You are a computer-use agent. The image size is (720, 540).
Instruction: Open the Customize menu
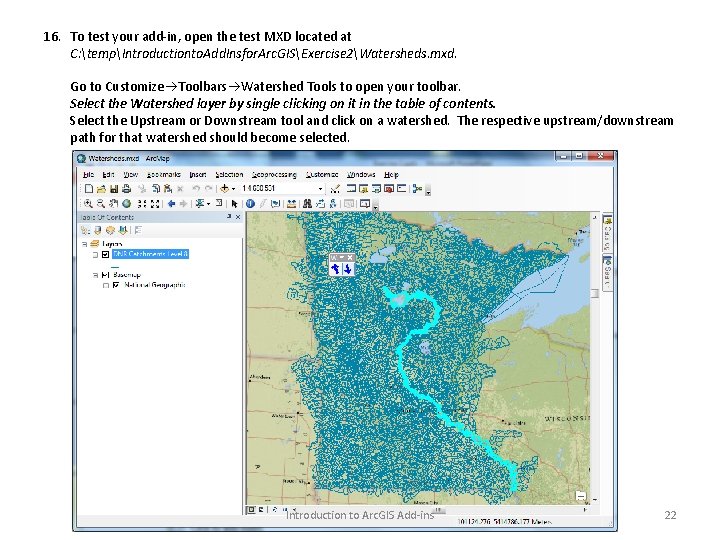322,174
